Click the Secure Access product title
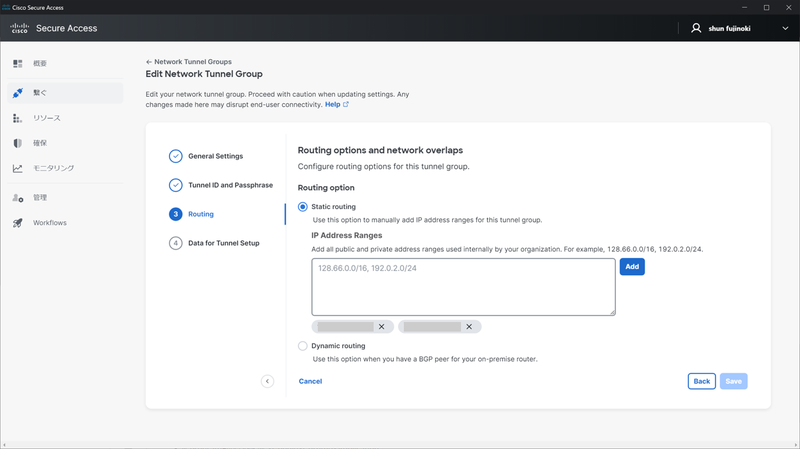Screen dimensions: 800x449 click(x=66, y=28)
